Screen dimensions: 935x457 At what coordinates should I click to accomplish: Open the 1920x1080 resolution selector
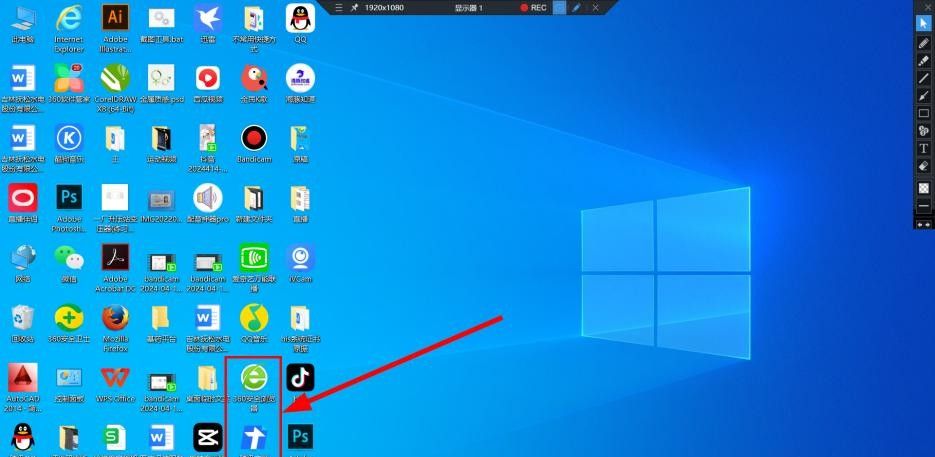(384, 8)
